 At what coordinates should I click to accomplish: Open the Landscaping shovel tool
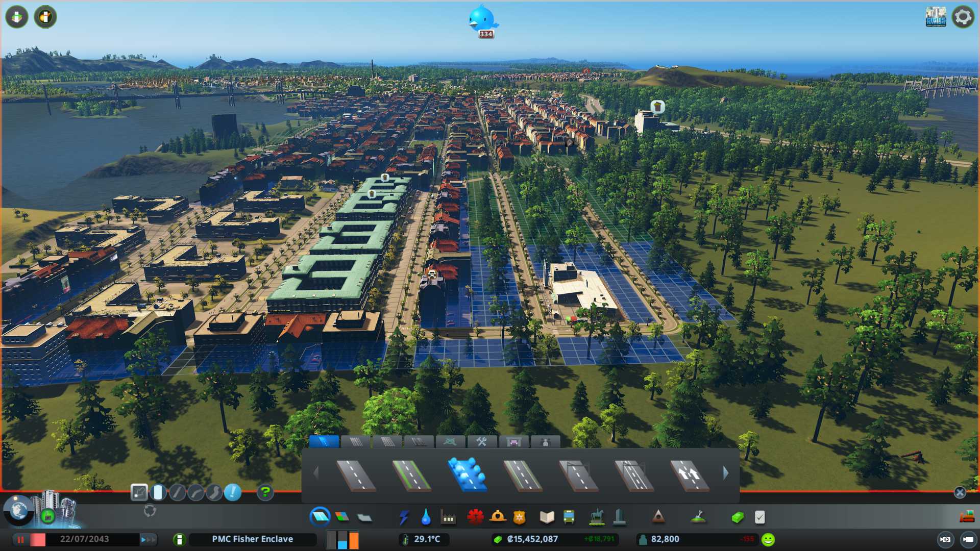coord(698,517)
